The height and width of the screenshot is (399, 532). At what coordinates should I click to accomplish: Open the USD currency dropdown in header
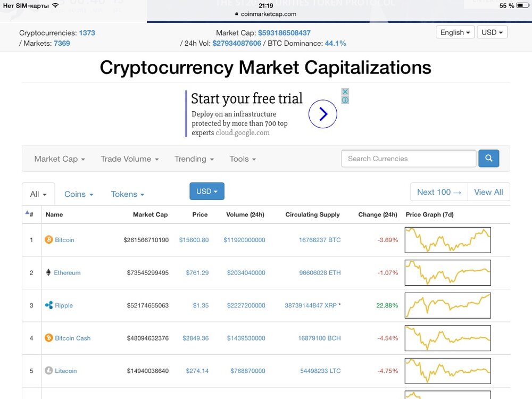492,32
